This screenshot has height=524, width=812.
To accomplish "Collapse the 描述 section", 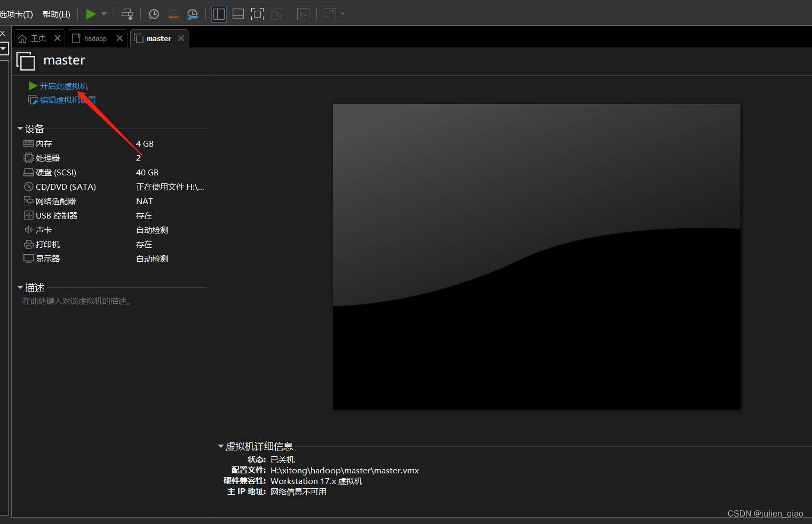I will [20, 287].
